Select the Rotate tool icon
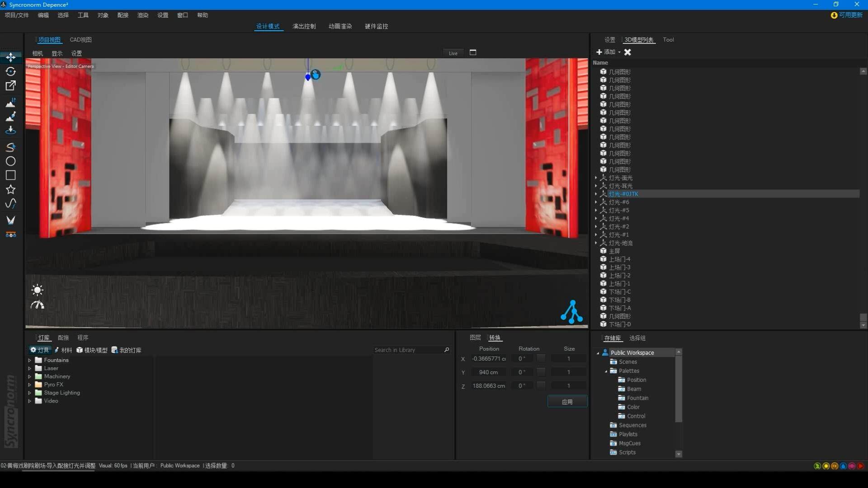 (10, 71)
